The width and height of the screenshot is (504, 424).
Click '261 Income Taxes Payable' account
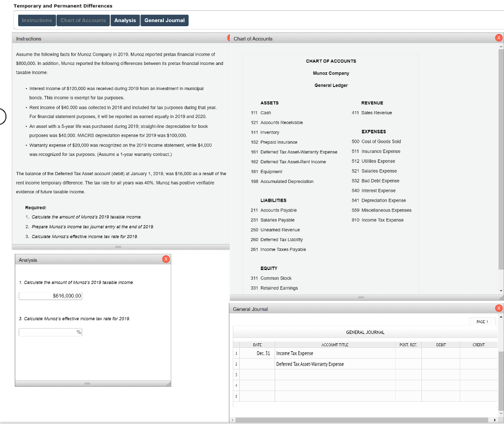coord(279,249)
